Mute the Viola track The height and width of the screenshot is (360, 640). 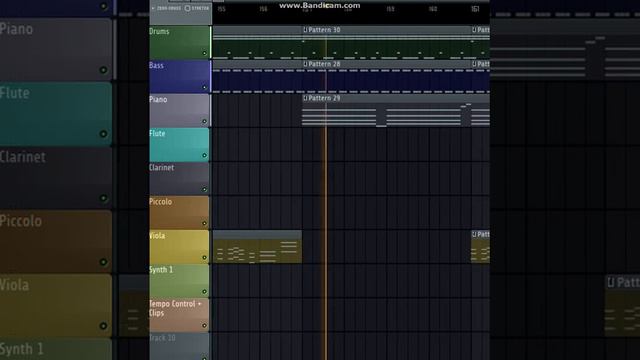(x=204, y=258)
